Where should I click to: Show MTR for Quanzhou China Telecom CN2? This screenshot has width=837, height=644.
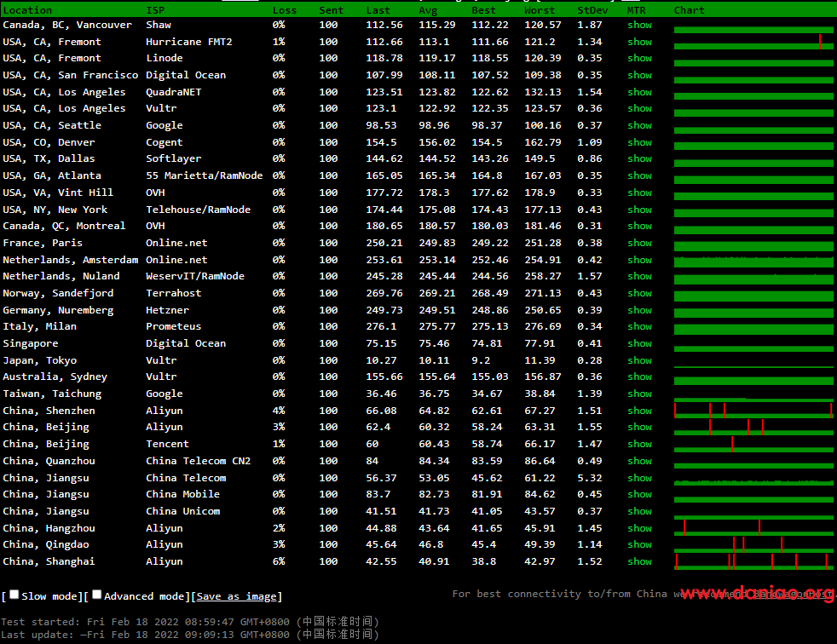639,461
